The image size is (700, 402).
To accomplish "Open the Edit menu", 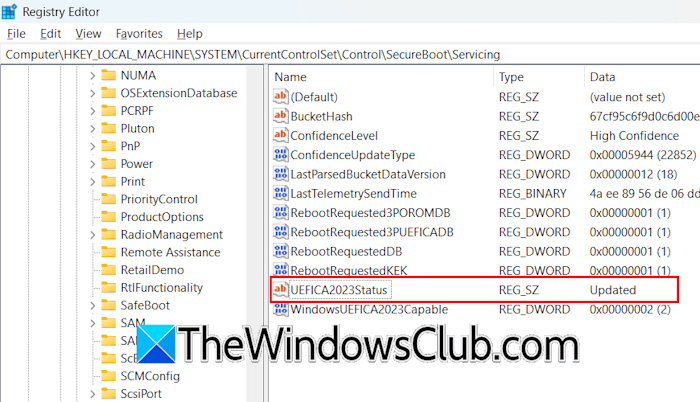I will (50, 34).
